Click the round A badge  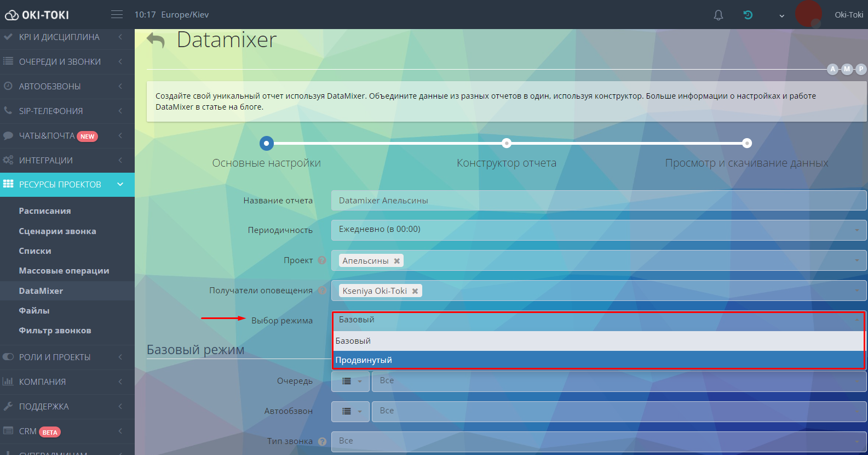[x=833, y=69]
